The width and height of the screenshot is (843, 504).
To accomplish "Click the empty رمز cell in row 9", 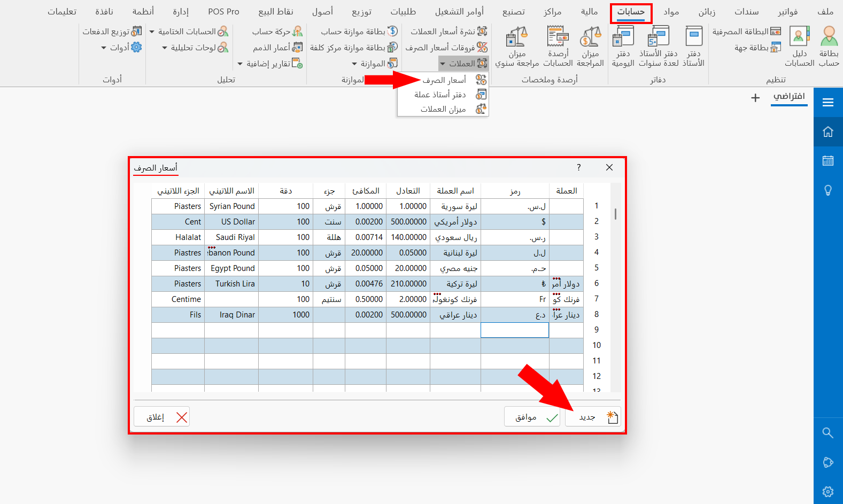I will (x=515, y=330).
